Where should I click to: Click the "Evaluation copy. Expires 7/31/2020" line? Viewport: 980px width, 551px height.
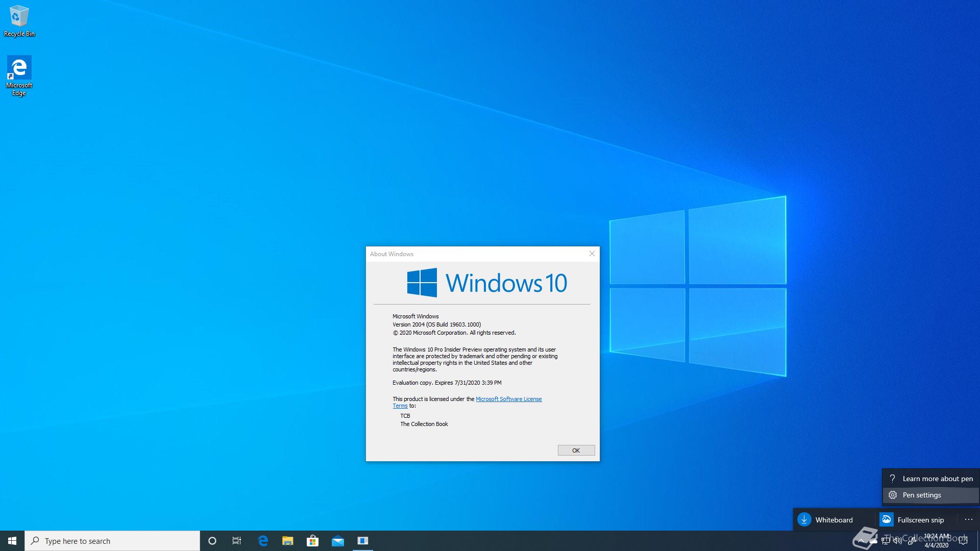click(447, 383)
